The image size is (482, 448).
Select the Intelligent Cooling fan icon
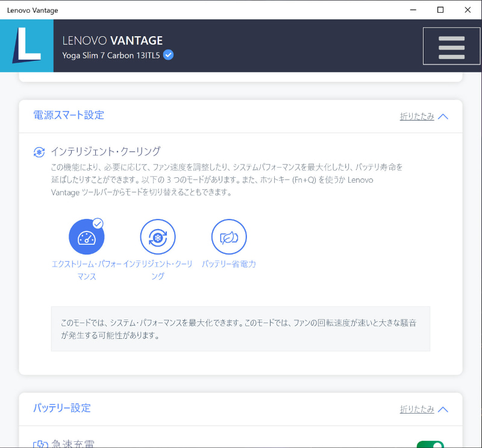(x=158, y=236)
